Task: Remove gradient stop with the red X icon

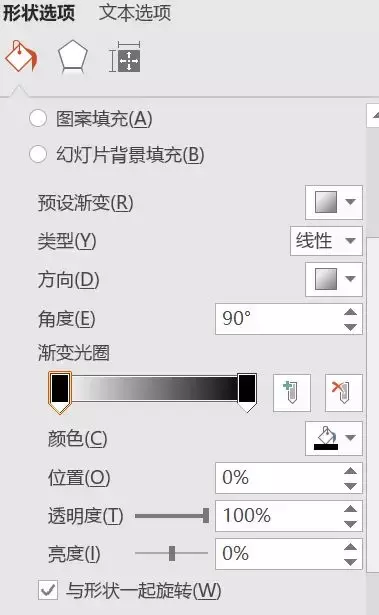Action: tap(343, 393)
